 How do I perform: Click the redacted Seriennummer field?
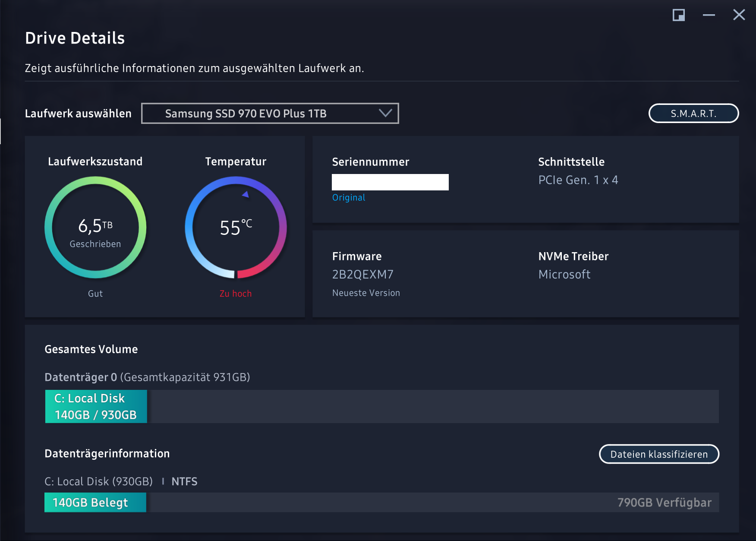tap(390, 182)
